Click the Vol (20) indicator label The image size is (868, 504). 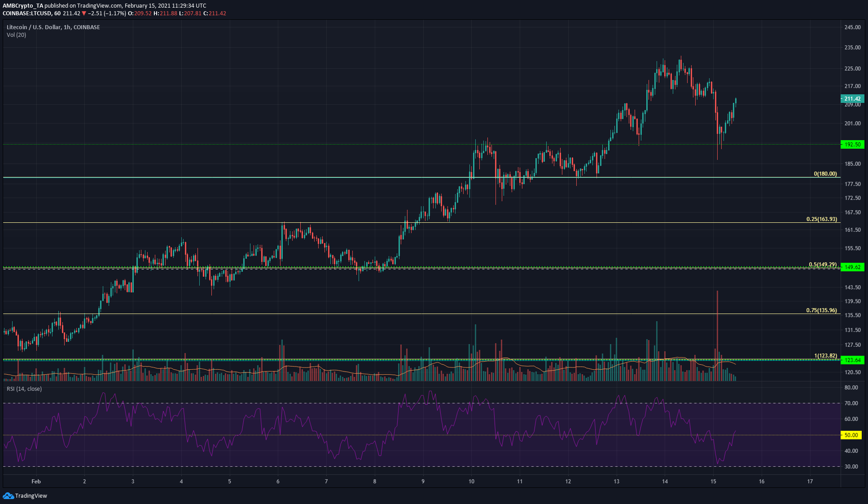(x=16, y=35)
